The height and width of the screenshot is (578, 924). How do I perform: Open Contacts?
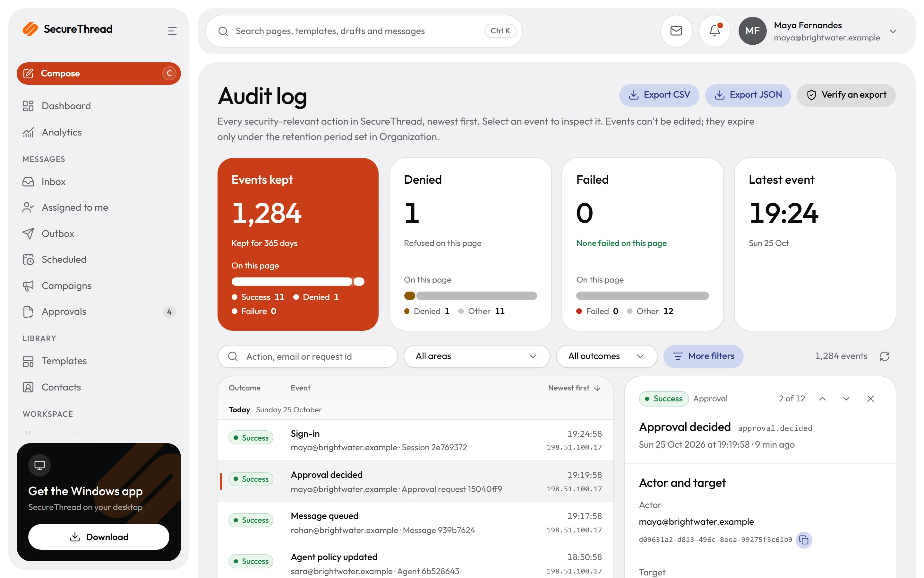98,387
